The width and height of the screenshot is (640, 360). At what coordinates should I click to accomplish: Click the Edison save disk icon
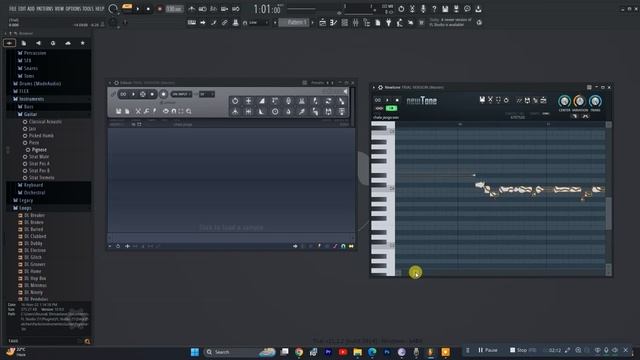click(x=118, y=111)
